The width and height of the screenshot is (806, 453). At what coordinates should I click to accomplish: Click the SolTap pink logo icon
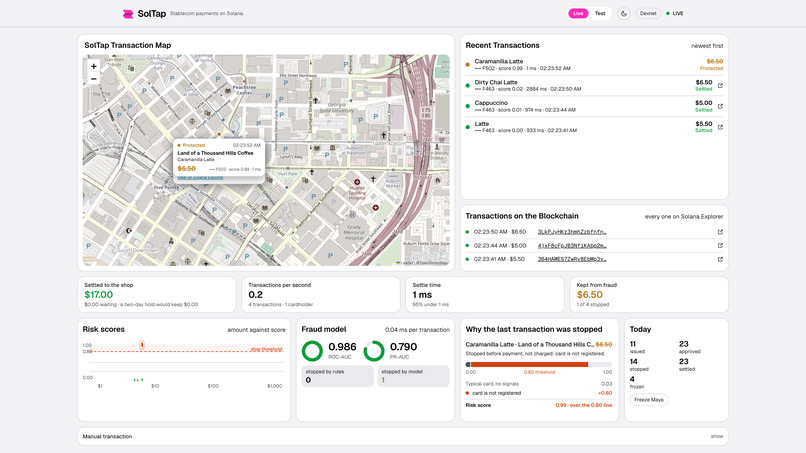tap(128, 14)
